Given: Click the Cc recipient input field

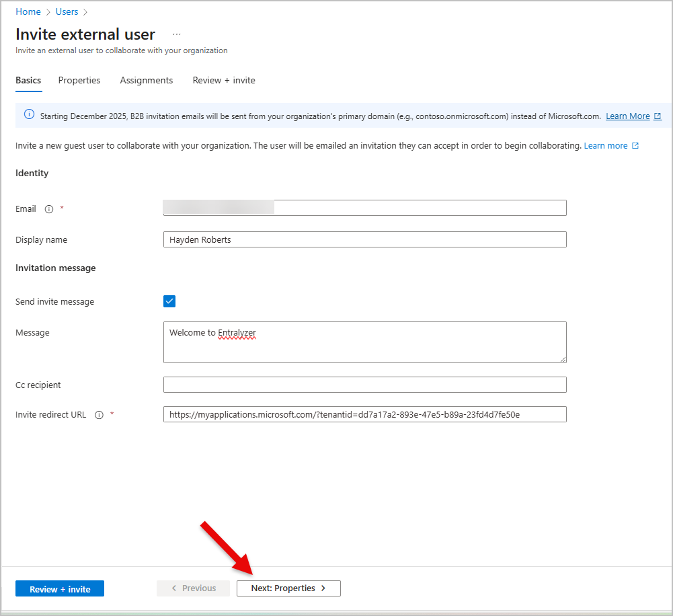Looking at the screenshot, I should (x=364, y=384).
